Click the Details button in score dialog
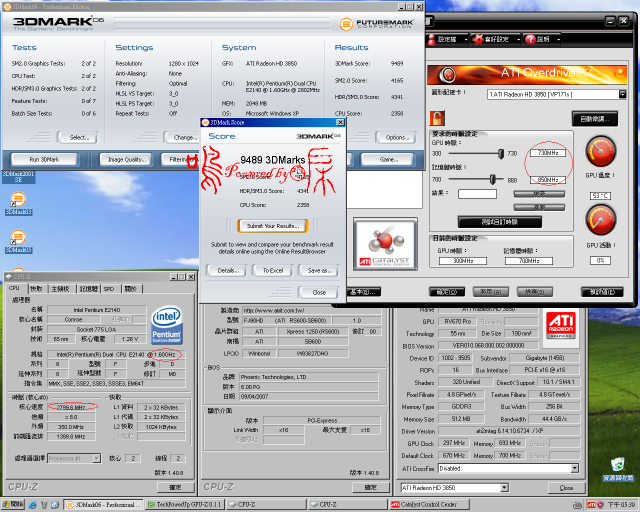Image resolution: width=640 pixels, height=512 pixels. pyautogui.click(x=227, y=270)
